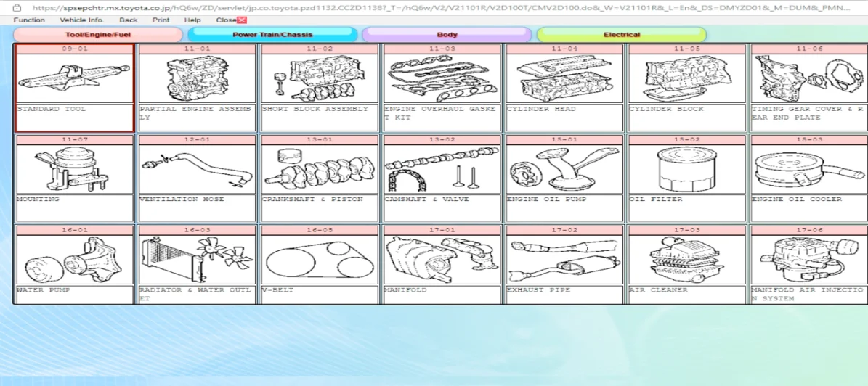Open the Help menu
The width and height of the screenshot is (868, 386).
tap(192, 20)
